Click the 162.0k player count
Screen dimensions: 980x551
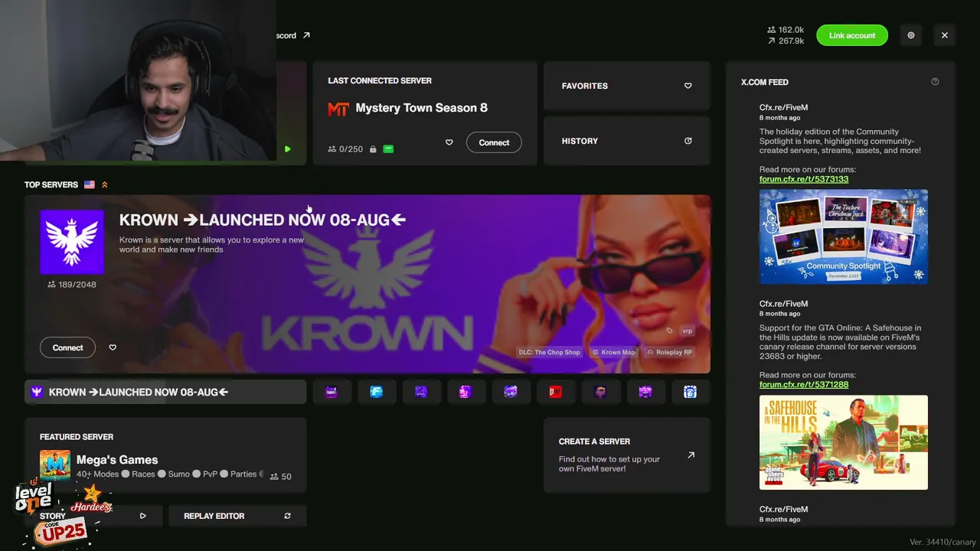pyautogui.click(x=786, y=30)
